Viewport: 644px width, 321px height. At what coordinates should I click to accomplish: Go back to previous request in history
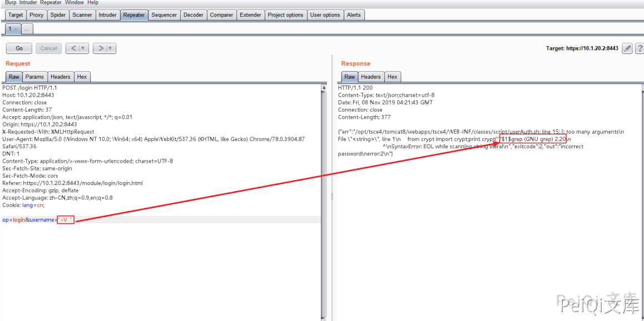click(73, 48)
